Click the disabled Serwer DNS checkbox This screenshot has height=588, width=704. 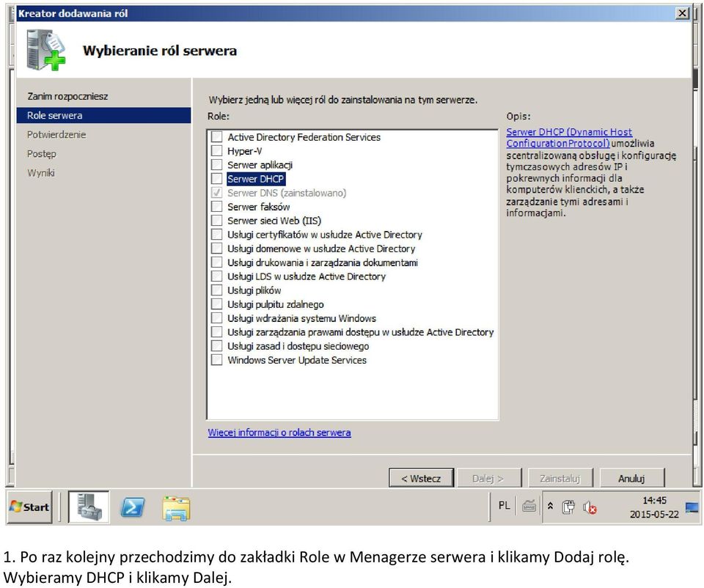point(217,192)
